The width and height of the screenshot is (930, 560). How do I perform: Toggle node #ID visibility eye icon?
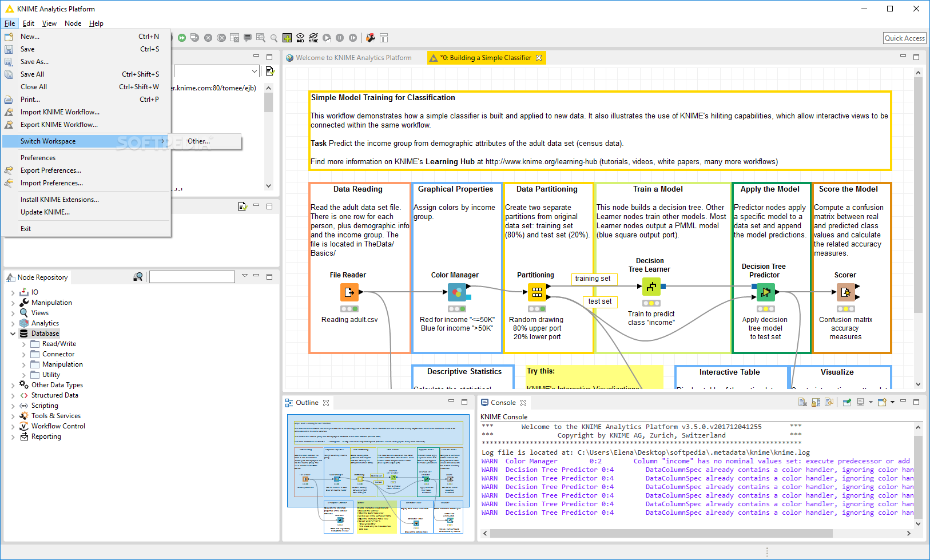point(300,38)
